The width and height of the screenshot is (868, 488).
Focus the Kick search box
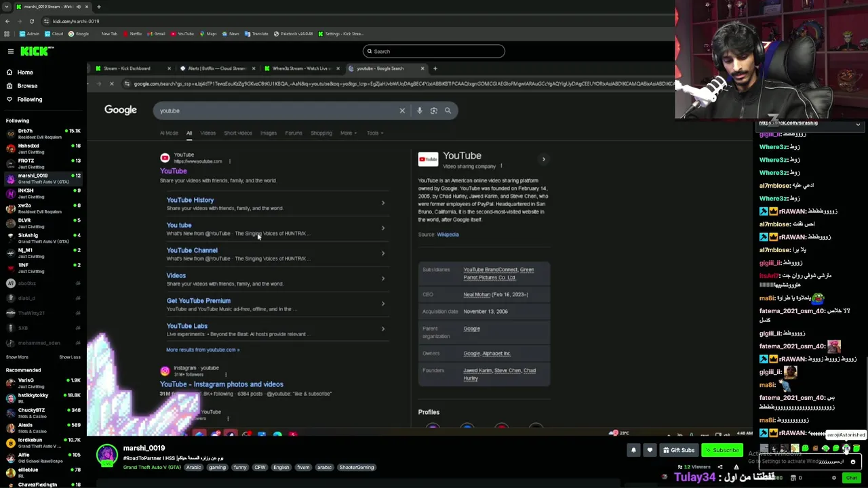434,51
